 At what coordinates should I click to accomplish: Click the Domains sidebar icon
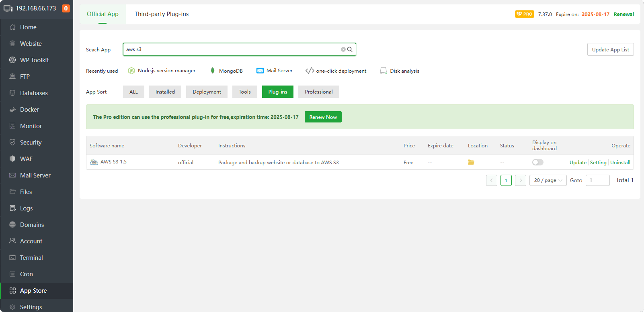point(12,225)
